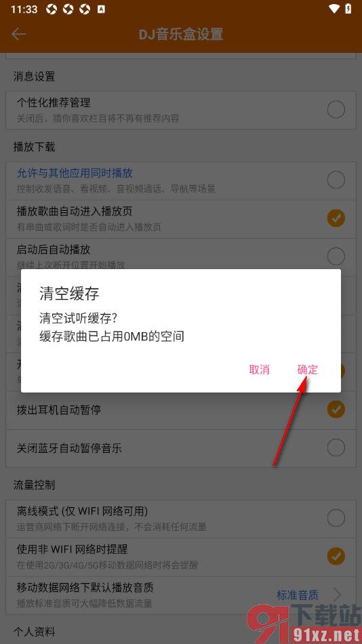Tap WiFi signal status icon
The image size is (362, 644).
pos(335,9)
